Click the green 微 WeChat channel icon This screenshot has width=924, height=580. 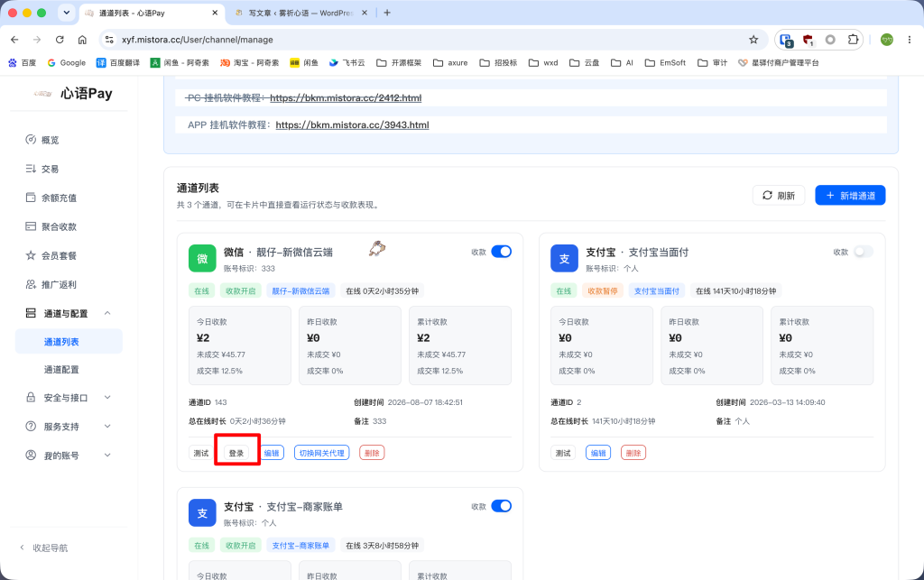point(202,259)
